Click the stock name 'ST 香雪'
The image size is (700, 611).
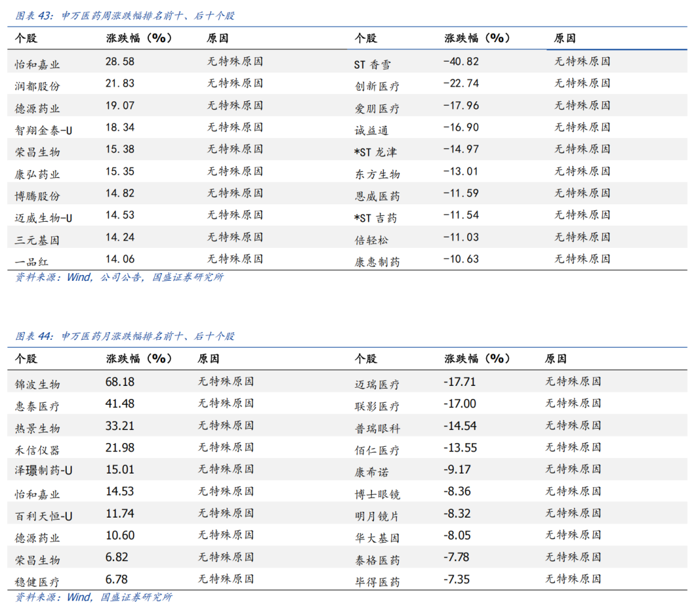372,65
